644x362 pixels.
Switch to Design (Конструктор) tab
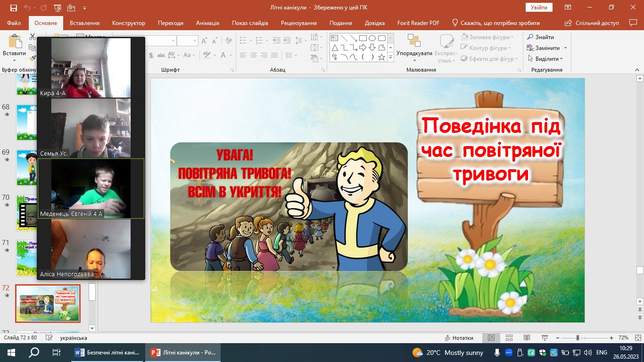click(x=129, y=23)
